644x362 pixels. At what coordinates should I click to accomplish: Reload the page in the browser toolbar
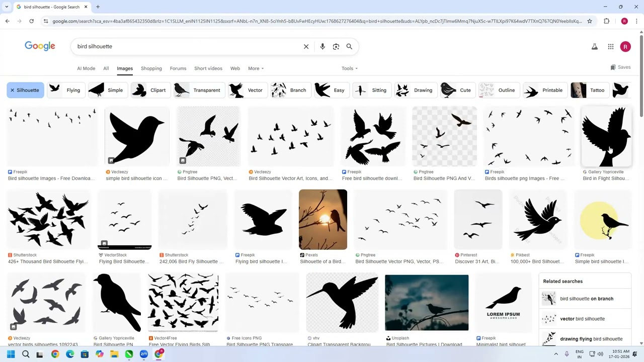coord(31,21)
